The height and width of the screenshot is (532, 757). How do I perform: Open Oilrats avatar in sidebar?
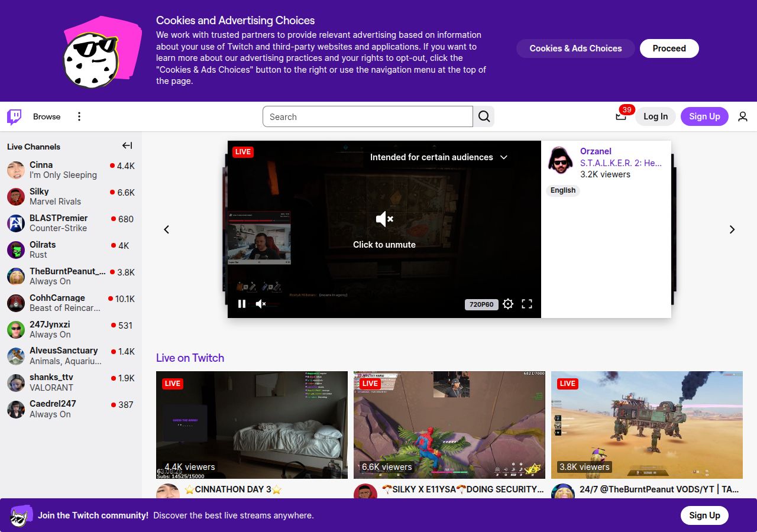pyautogui.click(x=16, y=250)
